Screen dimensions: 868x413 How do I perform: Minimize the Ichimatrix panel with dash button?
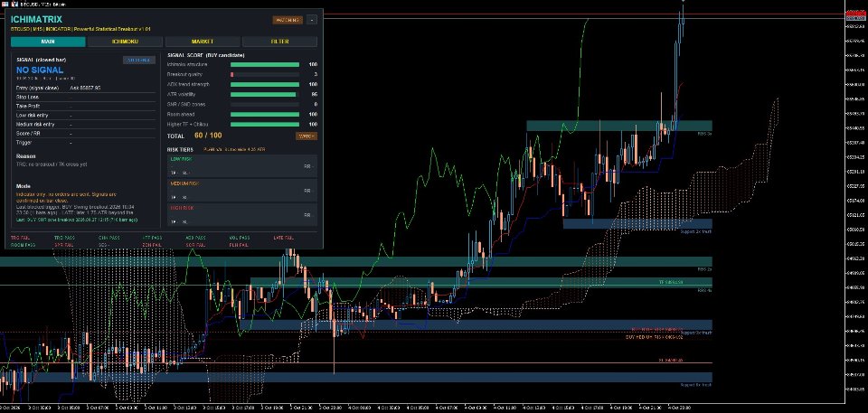click(312, 20)
